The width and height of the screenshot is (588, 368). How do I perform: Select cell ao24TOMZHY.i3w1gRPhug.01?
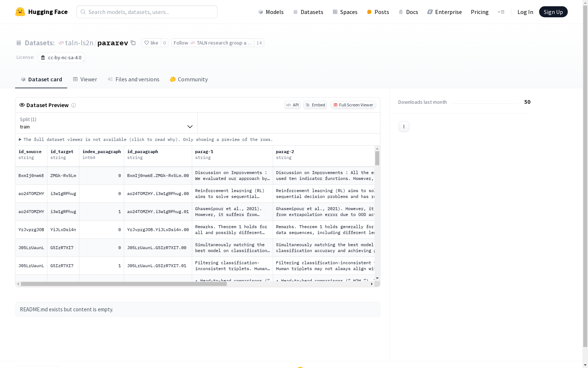[x=158, y=212]
